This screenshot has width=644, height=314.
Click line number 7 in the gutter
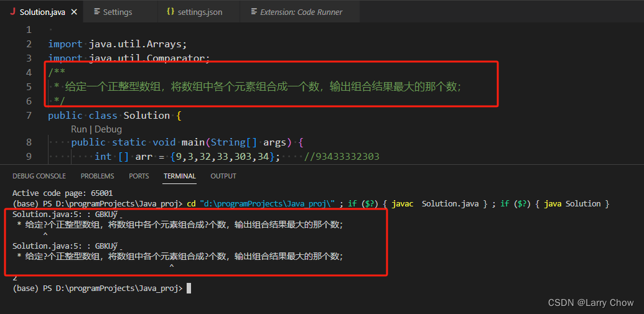click(29, 115)
